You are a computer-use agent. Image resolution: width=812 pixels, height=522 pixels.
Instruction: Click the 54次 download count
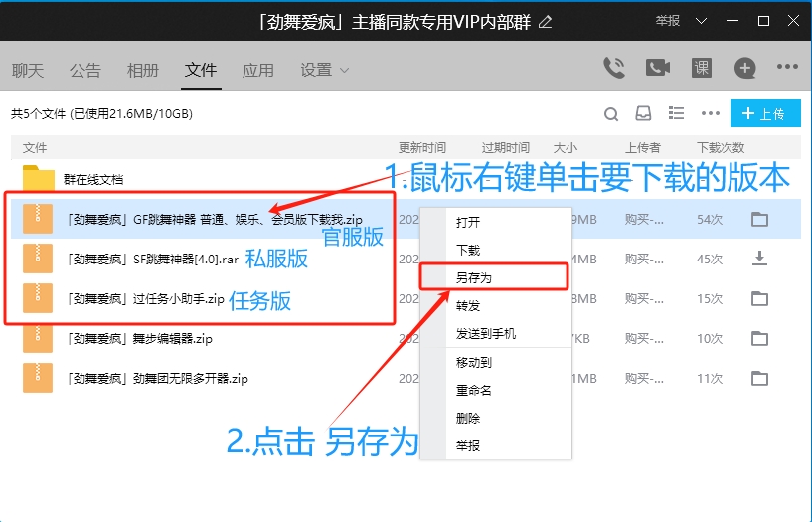(710, 220)
